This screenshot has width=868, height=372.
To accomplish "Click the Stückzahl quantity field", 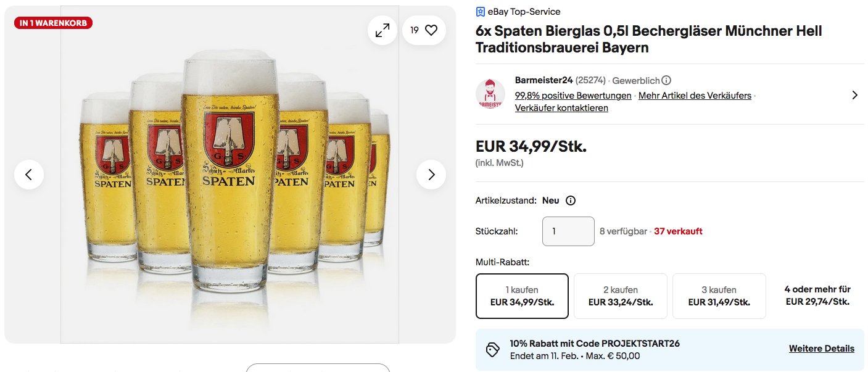I will click(x=568, y=231).
